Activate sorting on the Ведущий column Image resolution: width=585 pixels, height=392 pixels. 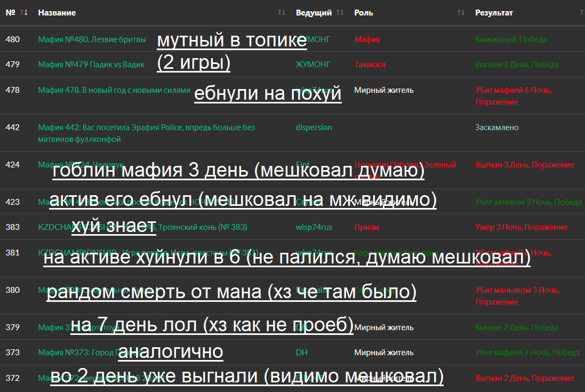tap(340, 12)
